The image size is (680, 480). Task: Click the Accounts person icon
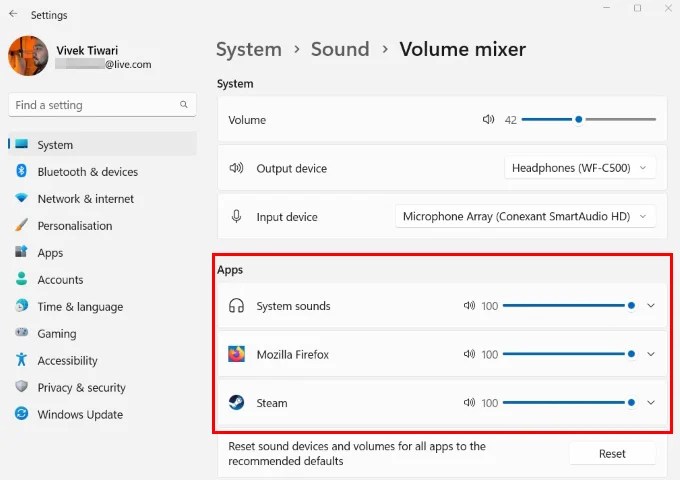pyautogui.click(x=21, y=279)
